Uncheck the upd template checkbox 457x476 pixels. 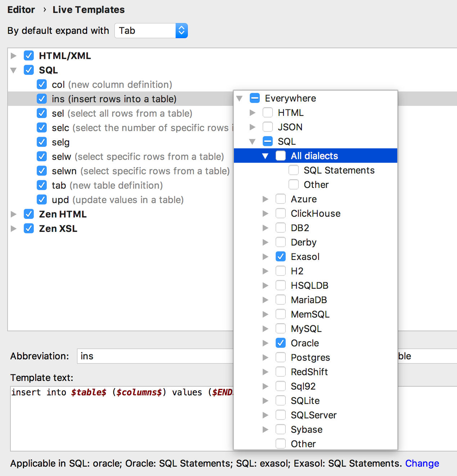pyautogui.click(x=42, y=200)
